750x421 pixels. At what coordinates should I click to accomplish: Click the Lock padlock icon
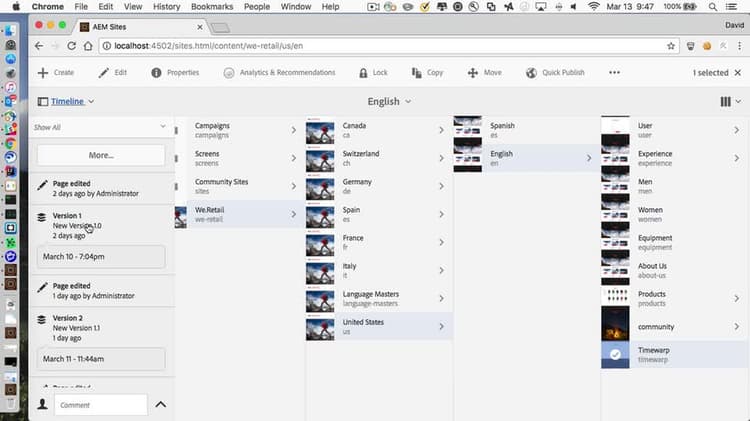tap(364, 73)
